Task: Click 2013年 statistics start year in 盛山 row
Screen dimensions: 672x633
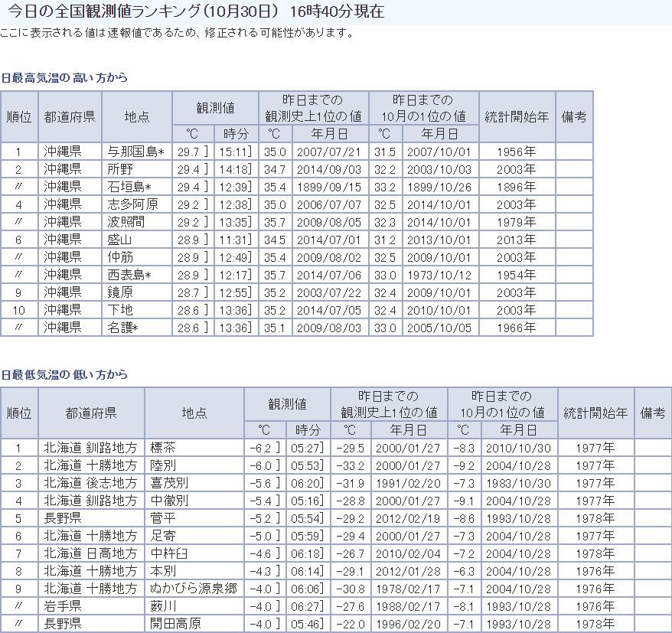Action: [517, 240]
